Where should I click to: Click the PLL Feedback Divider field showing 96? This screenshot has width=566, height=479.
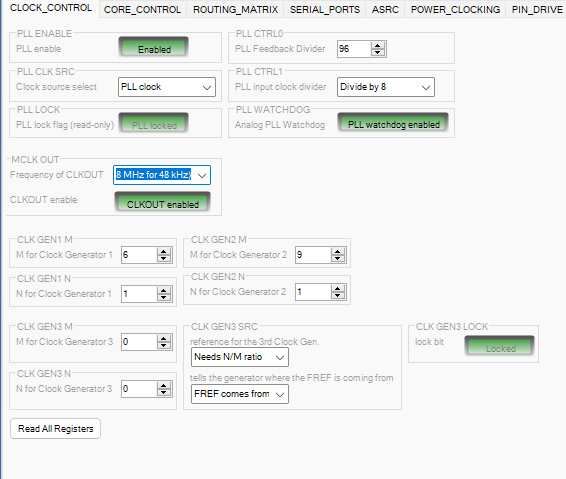[x=354, y=49]
